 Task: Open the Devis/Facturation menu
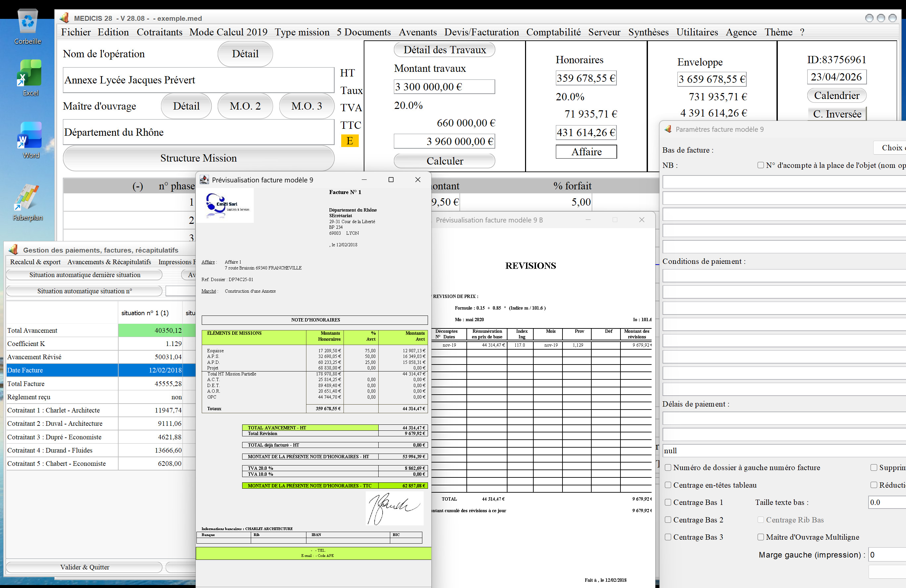tap(481, 32)
